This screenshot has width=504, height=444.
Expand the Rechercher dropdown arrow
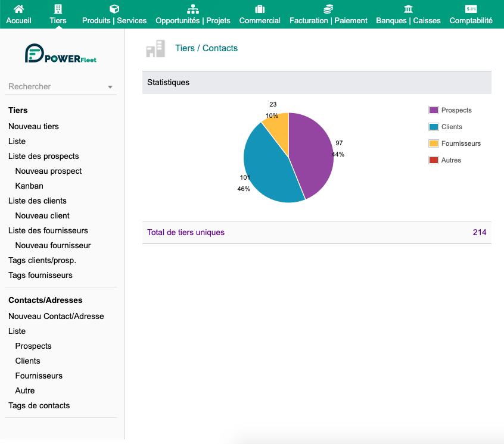(110, 87)
